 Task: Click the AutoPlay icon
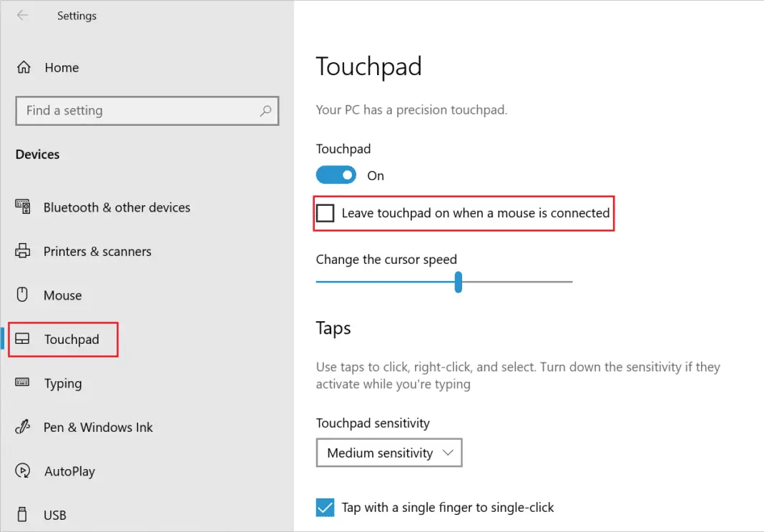(x=24, y=471)
